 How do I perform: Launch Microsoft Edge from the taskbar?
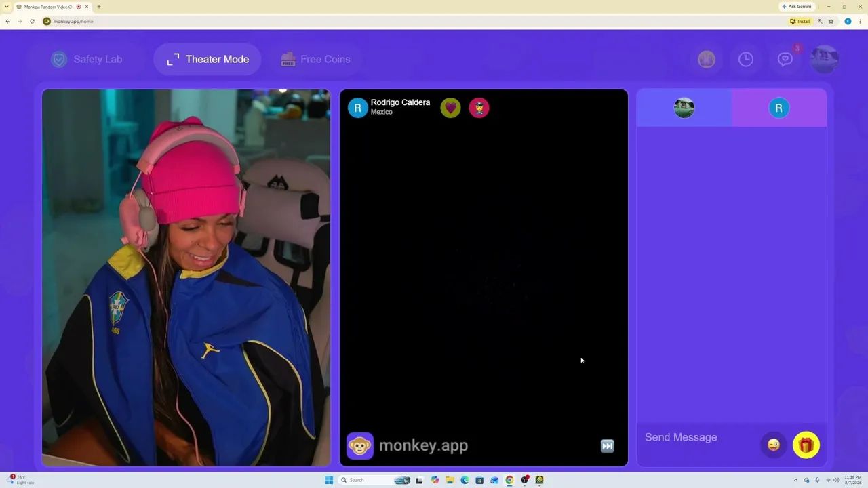click(465, 480)
